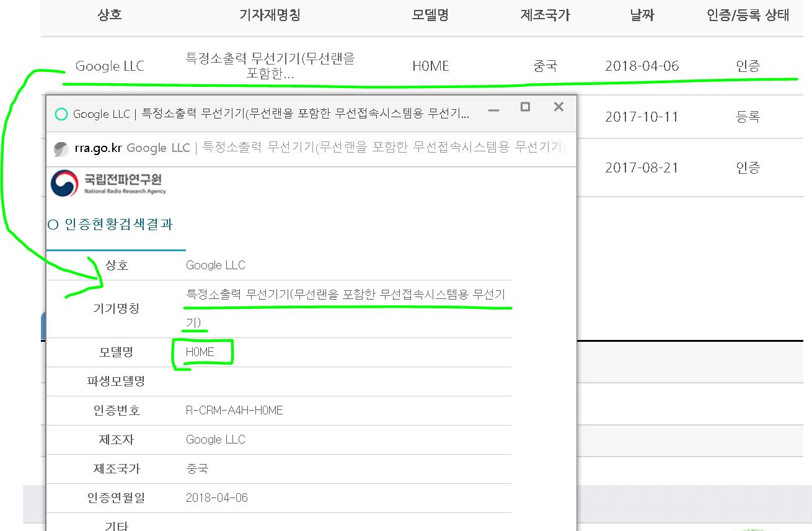Click the H0ME value beside 모델명 in popup
This screenshot has height=531, width=812.
pyautogui.click(x=200, y=352)
